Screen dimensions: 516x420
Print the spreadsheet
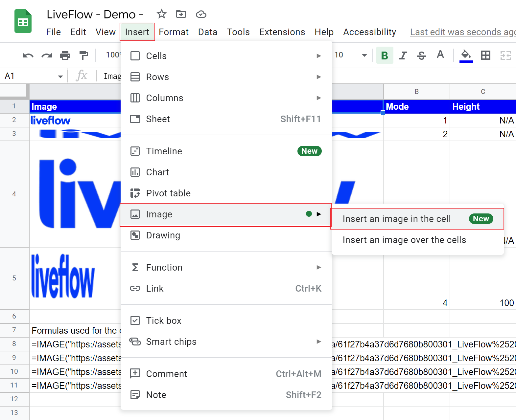65,55
